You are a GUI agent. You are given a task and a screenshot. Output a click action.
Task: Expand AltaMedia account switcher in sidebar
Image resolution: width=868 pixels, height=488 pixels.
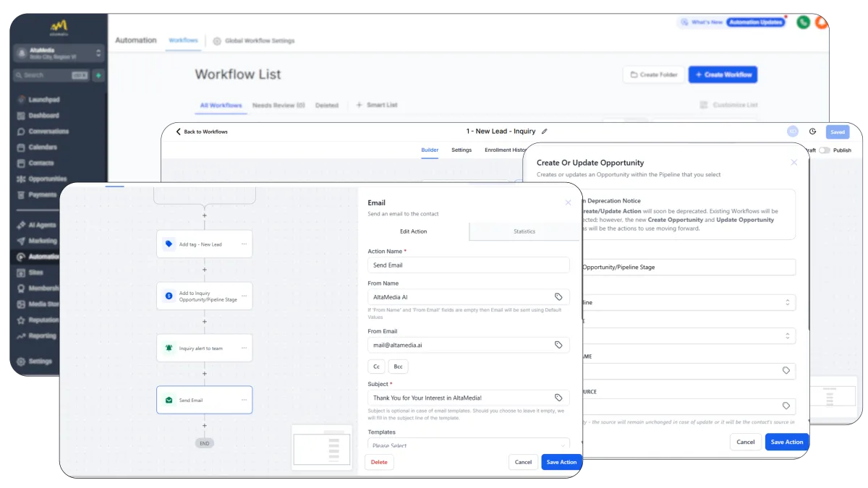(x=59, y=53)
